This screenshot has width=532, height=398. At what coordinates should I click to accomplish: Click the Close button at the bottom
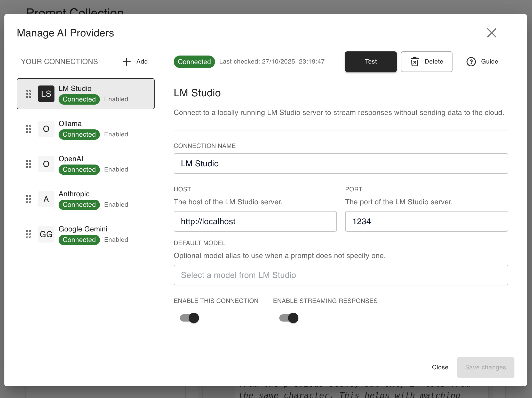click(440, 367)
